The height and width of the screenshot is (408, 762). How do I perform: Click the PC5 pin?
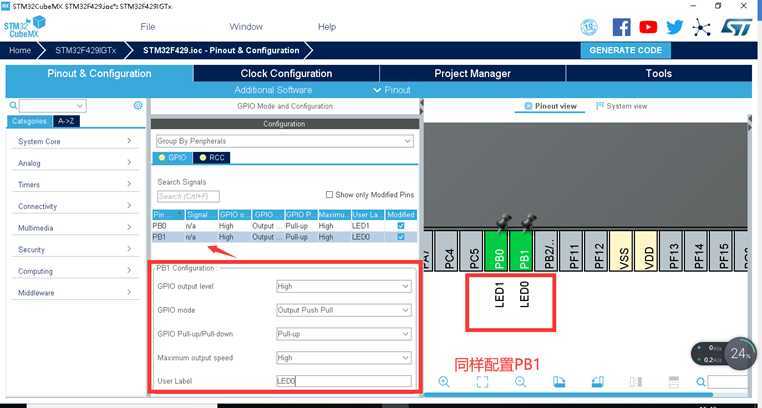click(471, 251)
